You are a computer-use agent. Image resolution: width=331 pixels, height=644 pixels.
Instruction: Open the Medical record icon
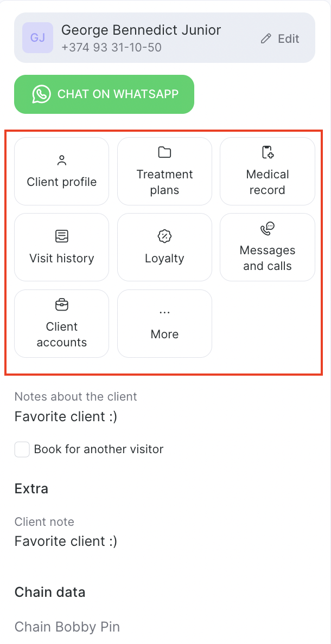tap(268, 152)
